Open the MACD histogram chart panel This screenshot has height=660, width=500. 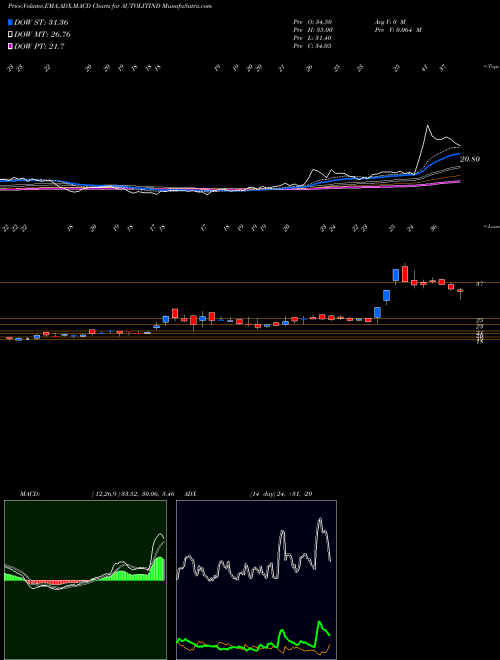[85, 580]
